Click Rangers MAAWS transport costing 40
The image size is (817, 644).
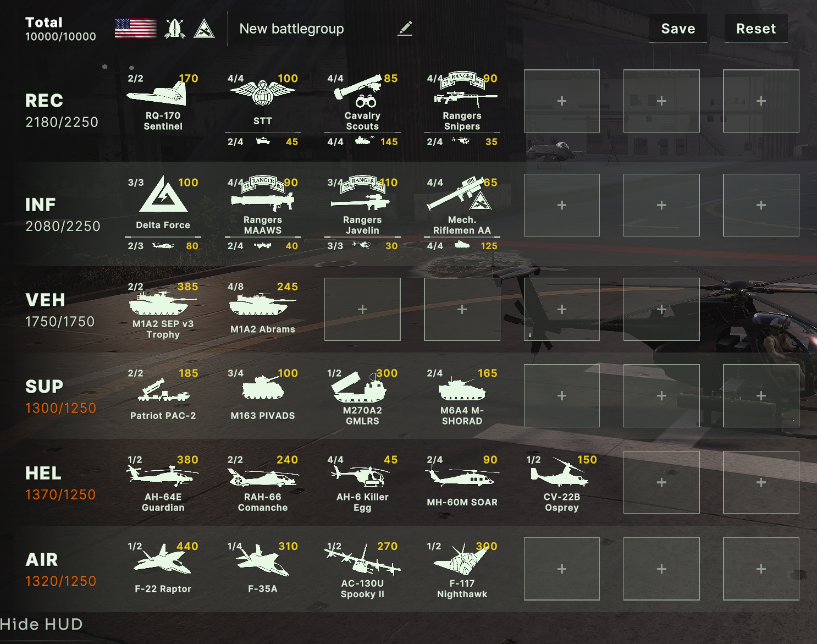tap(263, 246)
